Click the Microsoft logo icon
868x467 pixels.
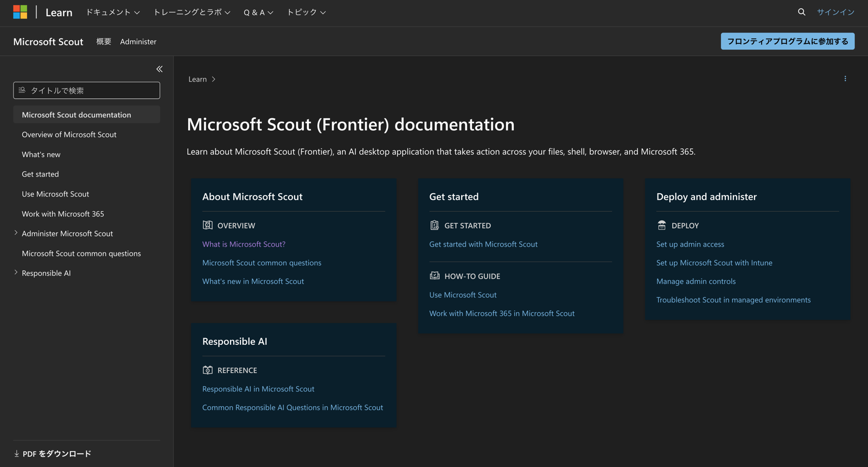click(20, 12)
